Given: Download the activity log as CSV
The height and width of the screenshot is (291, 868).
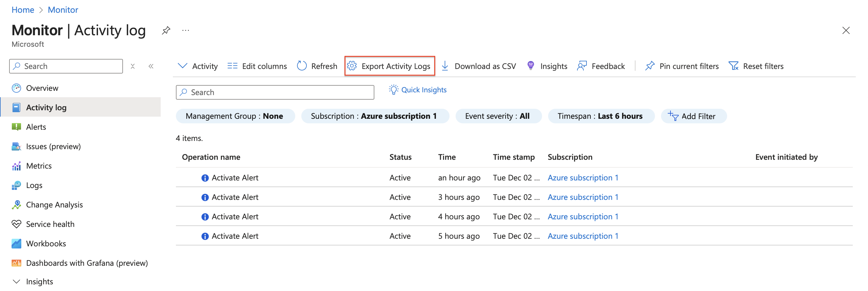Looking at the screenshot, I should click(x=485, y=66).
